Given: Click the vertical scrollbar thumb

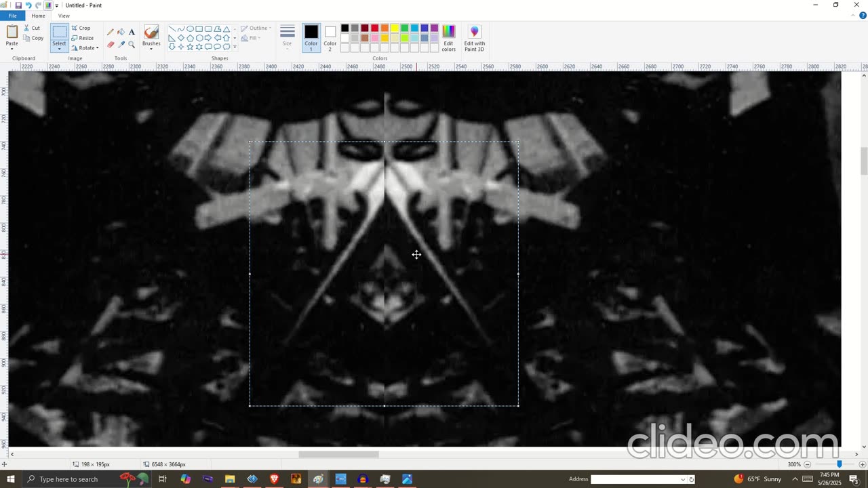Looking at the screenshot, I should click(x=863, y=161).
